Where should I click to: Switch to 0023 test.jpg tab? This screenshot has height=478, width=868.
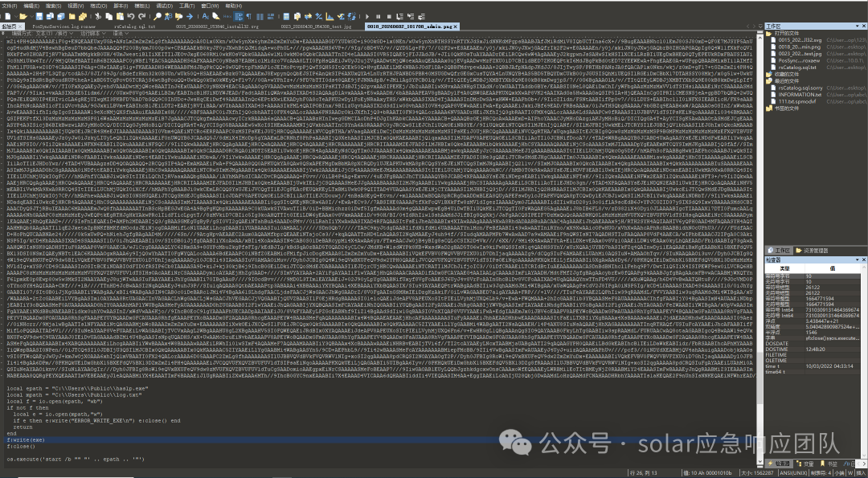316,26
